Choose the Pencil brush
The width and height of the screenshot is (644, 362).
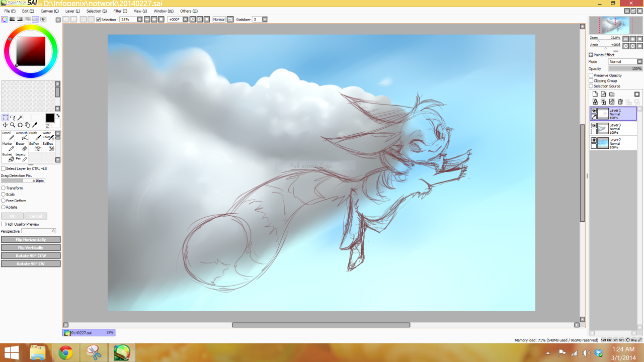click(x=8, y=136)
